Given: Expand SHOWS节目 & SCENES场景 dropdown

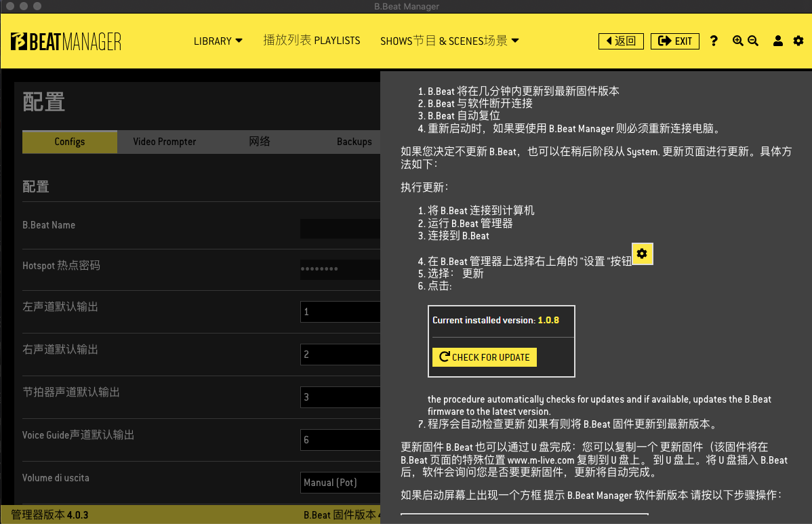Looking at the screenshot, I should (449, 41).
